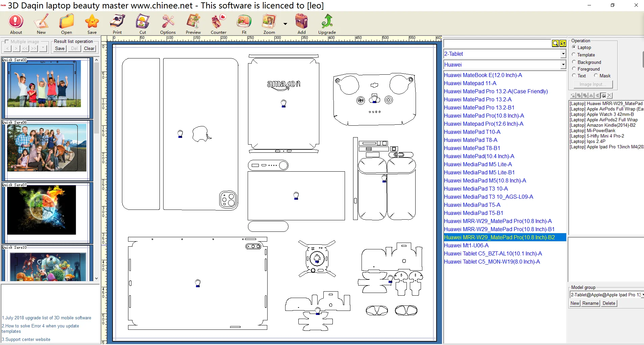Select the Background operation radio button
Screen dimensions: 644x345
pos(574,62)
